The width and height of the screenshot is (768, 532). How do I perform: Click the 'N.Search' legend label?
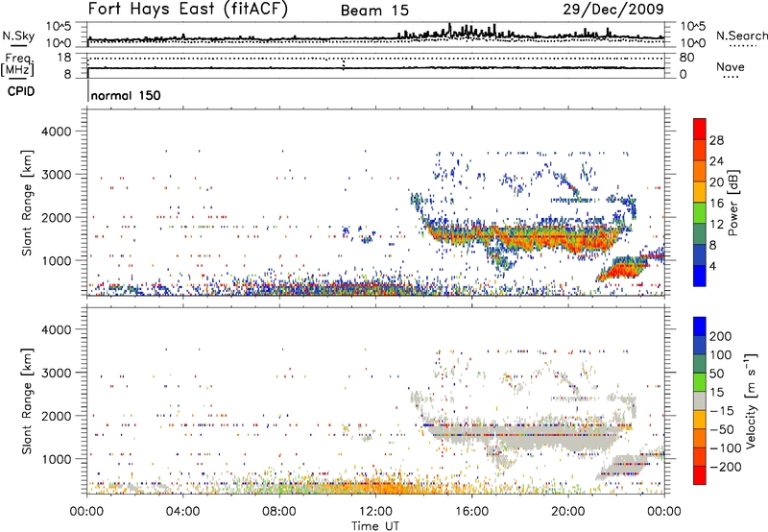(x=741, y=36)
